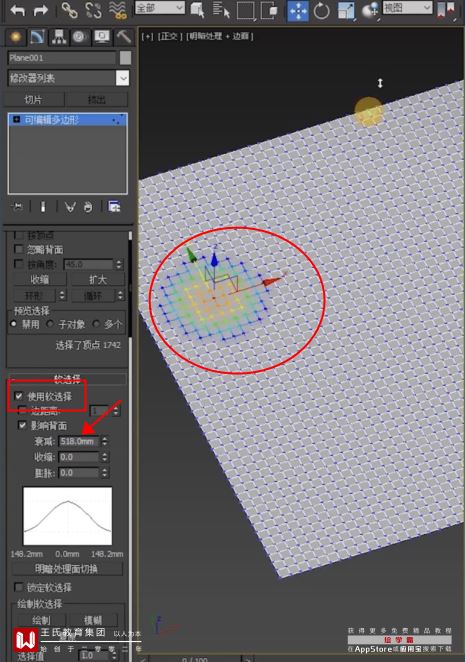Click the Redo arrow icon
The width and height of the screenshot is (465, 662).
(41, 10)
